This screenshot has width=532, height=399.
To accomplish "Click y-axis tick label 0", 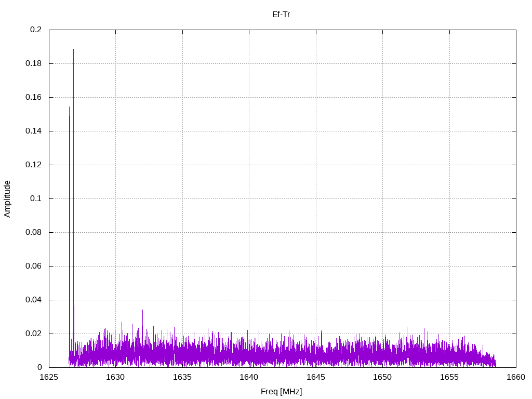I will (x=39, y=367).
